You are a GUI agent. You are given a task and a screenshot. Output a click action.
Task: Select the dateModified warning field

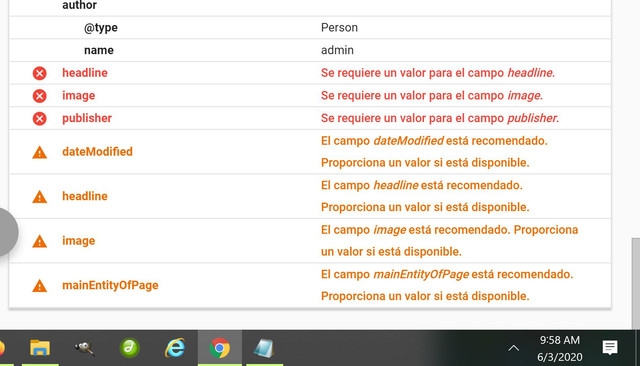(x=97, y=152)
